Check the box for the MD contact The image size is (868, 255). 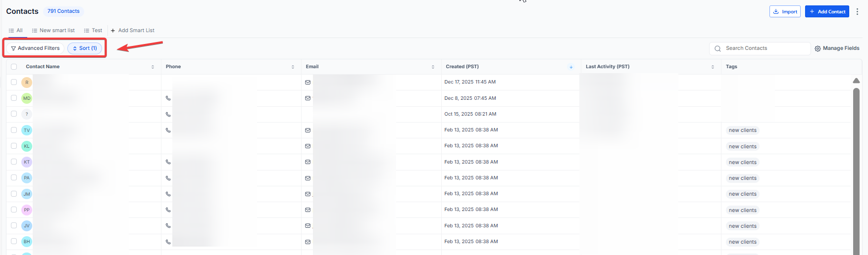pos(14,98)
